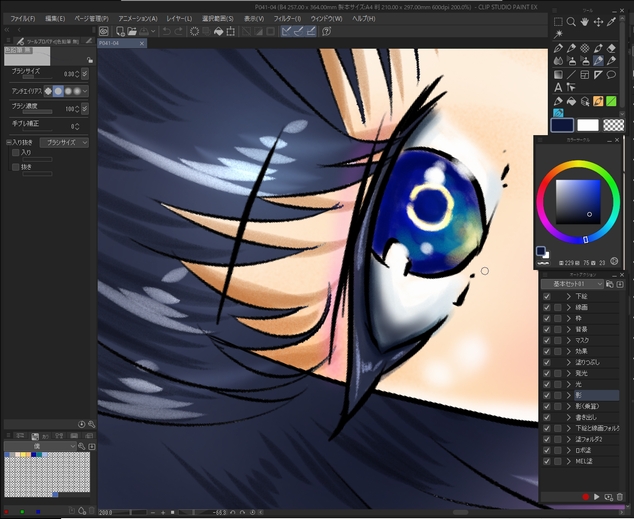Image resolution: width=634 pixels, height=519 pixels.
Task: Click CLIP STUDIO spiral icon in command bar
Action: coord(104,32)
